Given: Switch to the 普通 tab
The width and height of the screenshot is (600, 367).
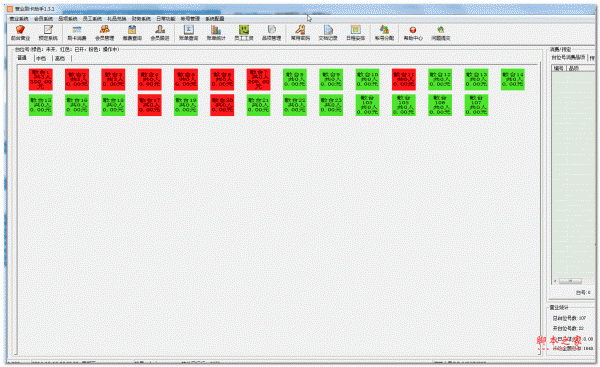Looking at the screenshot, I should coord(22,58).
